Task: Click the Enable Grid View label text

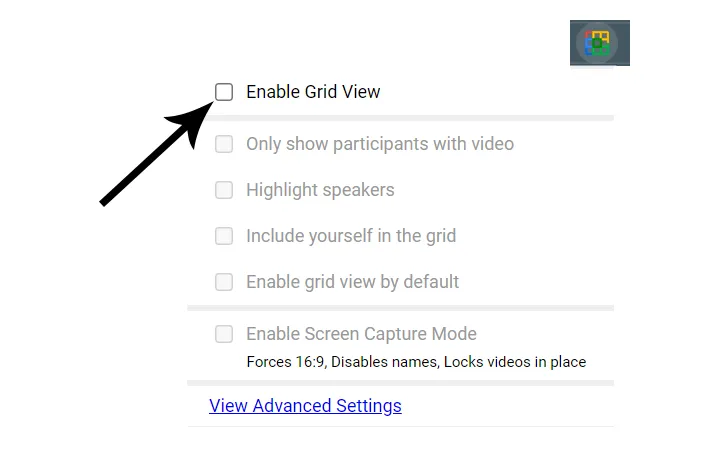Action: point(313,92)
